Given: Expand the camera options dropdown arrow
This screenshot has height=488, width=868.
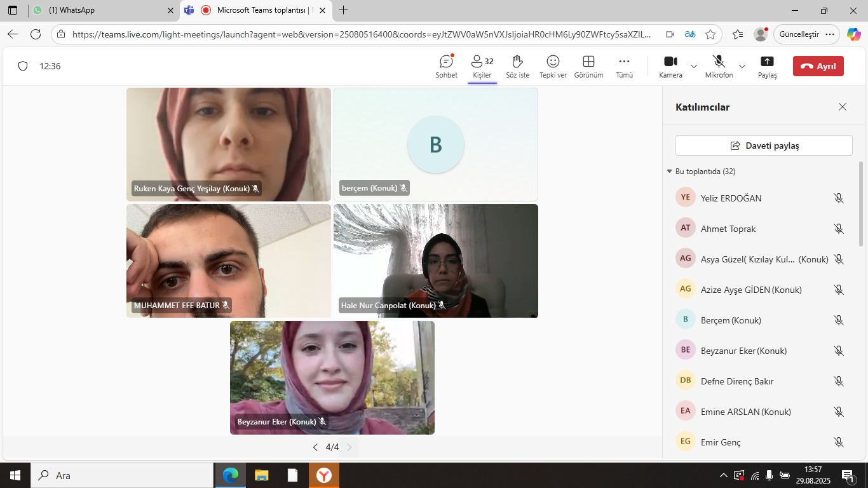Looking at the screenshot, I should click(x=694, y=66).
